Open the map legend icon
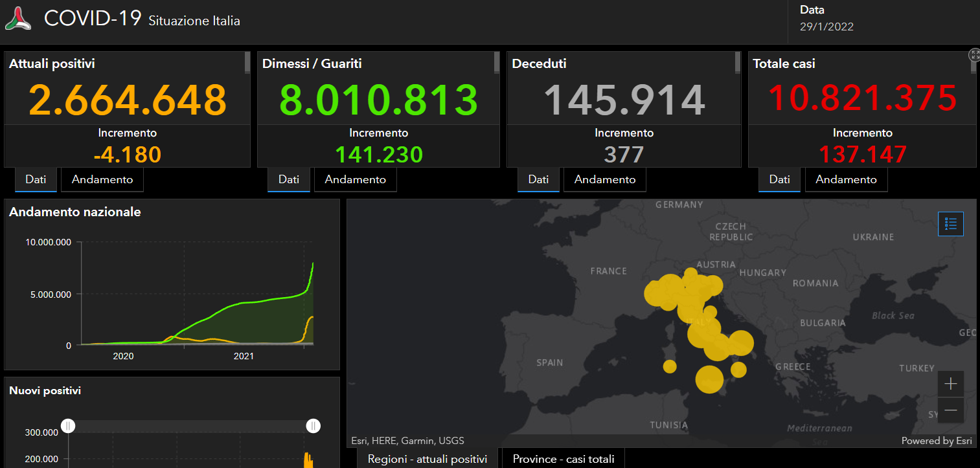Image resolution: width=980 pixels, height=468 pixels. pyautogui.click(x=951, y=224)
